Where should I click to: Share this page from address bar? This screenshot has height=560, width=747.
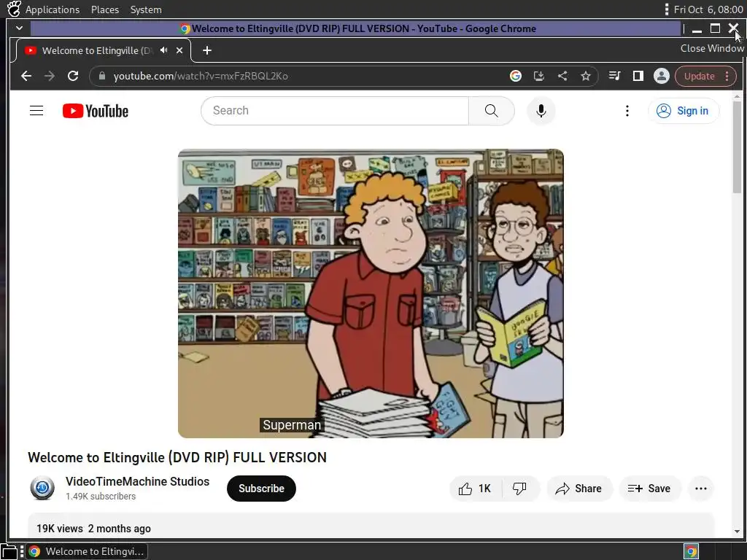pyautogui.click(x=562, y=76)
